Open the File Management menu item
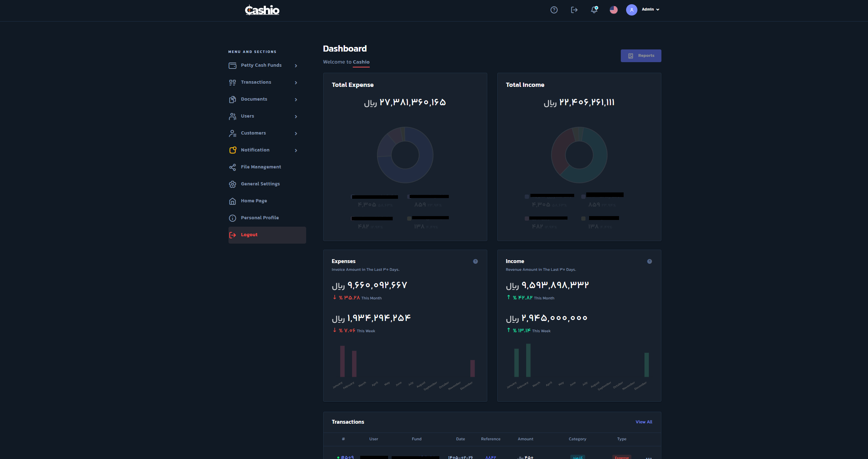Screen dimensions: 868x459 (x=267, y=167)
